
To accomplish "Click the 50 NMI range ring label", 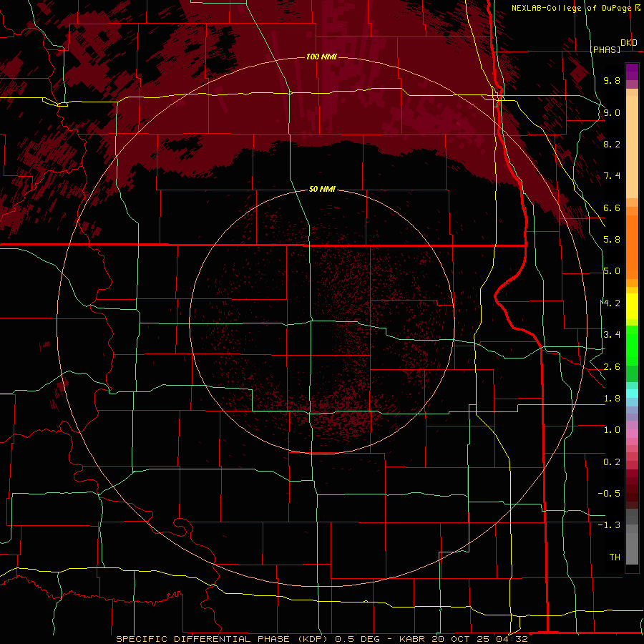I will (x=322, y=189).
